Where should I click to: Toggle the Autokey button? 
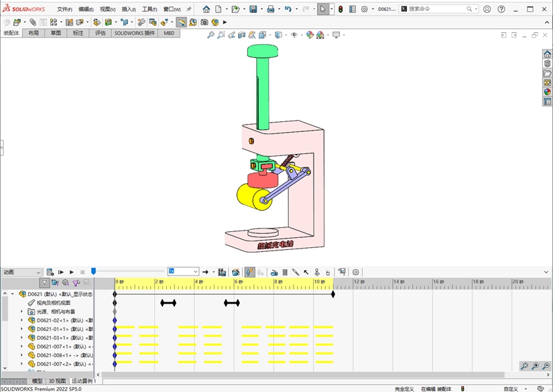click(249, 272)
